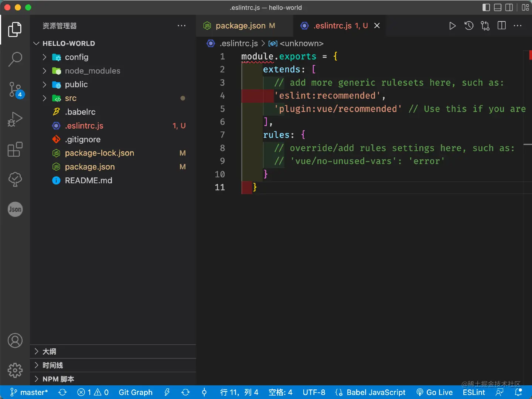Expand the node_modules folder
The image size is (532, 399).
coord(113,71)
